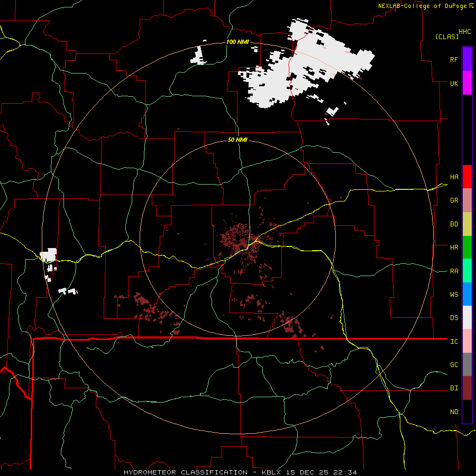The height and width of the screenshot is (476, 476).
Task: Click the white dry snow patch on the west side
Action: 49,255
